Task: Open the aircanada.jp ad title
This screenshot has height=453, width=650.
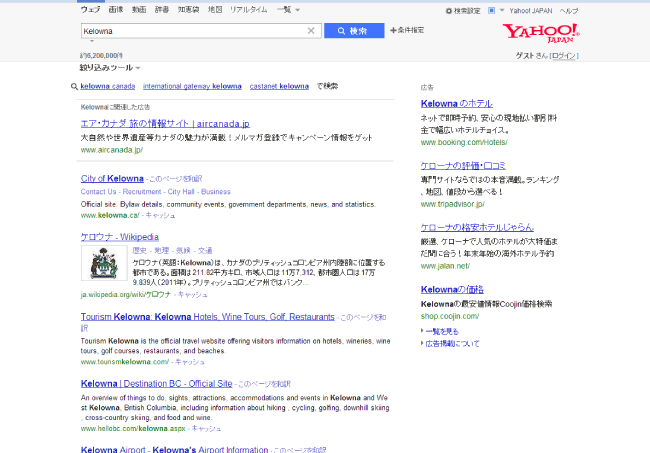Action: coord(165,124)
